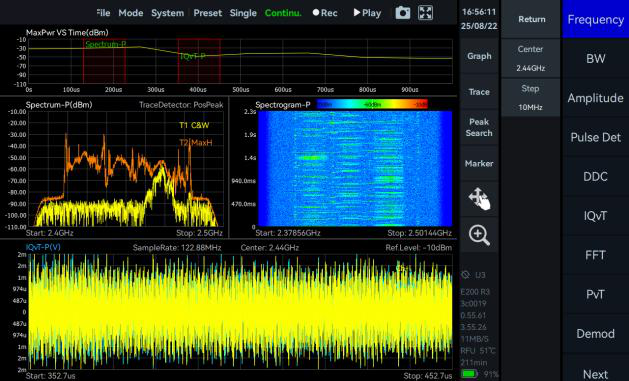Click Ref.Level: -10dBm text

[x=418, y=247]
